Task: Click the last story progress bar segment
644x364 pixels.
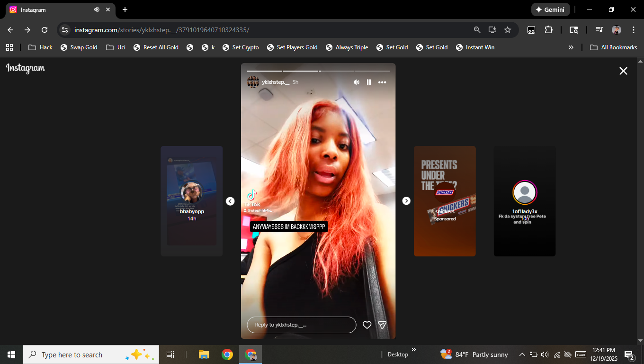Action: pyautogui.click(x=372, y=71)
